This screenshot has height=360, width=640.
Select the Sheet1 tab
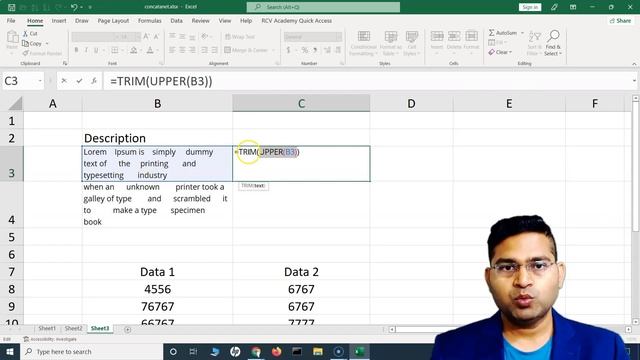tap(47, 328)
